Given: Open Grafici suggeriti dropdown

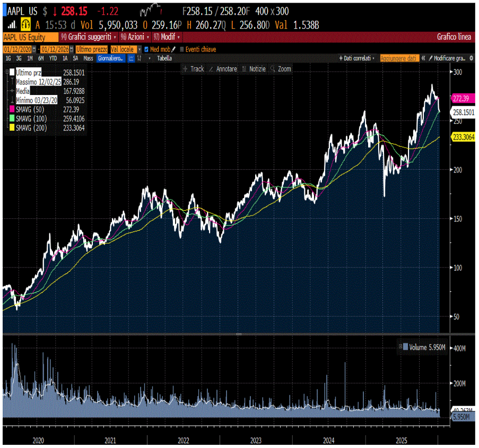Looking at the screenshot, I should pyautogui.click(x=88, y=37).
